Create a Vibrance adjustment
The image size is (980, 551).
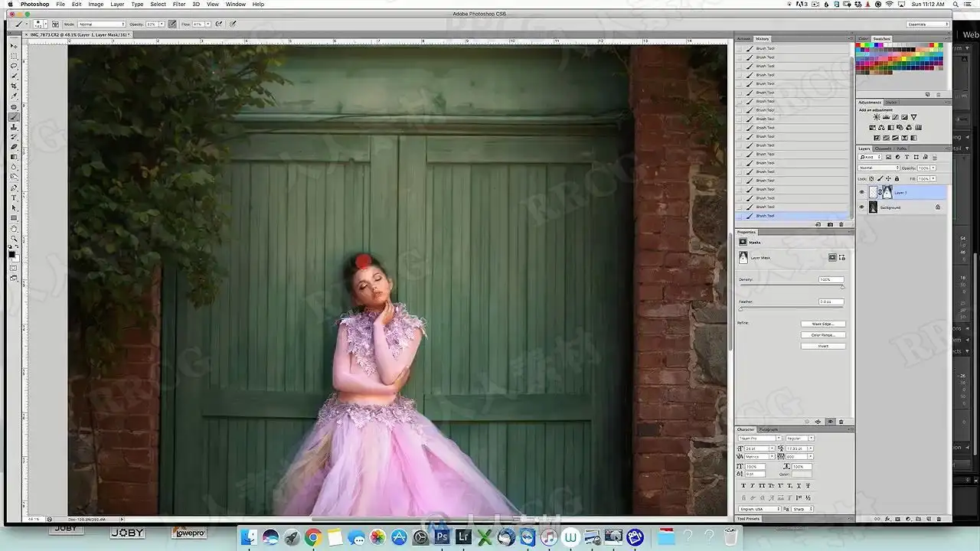click(913, 117)
